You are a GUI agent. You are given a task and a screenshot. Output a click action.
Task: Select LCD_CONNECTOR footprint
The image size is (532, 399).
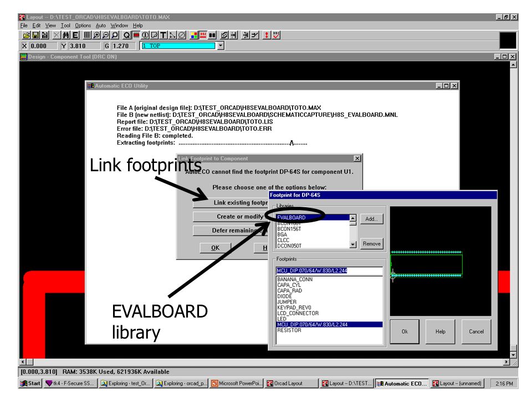click(329, 313)
